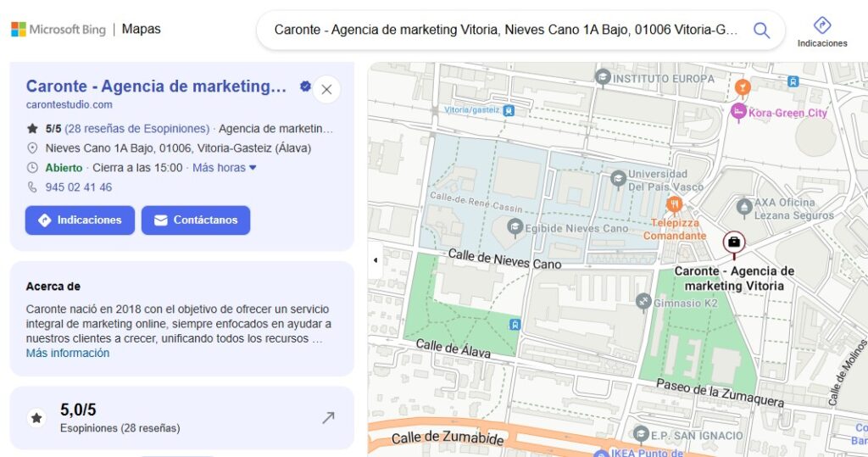The image size is (868, 457).
Task: Click the star icon in the 5,0/5 card
Action: point(36,418)
